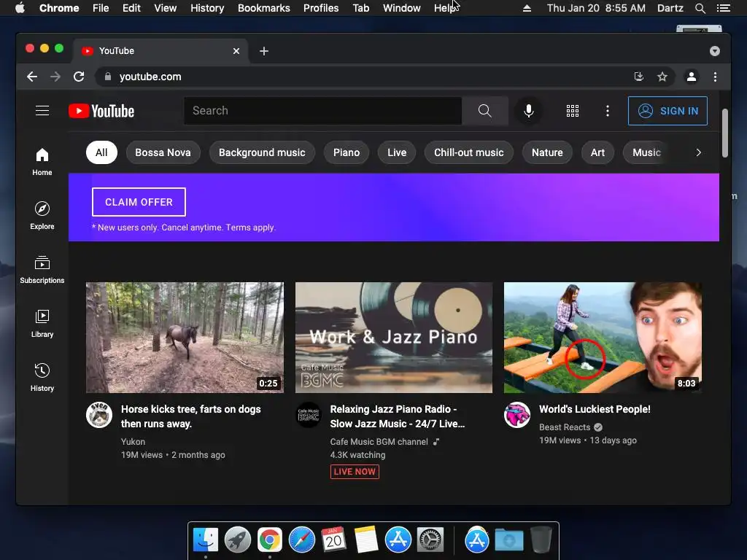Select the Background music filter chip
The image size is (747, 560).
click(262, 152)
